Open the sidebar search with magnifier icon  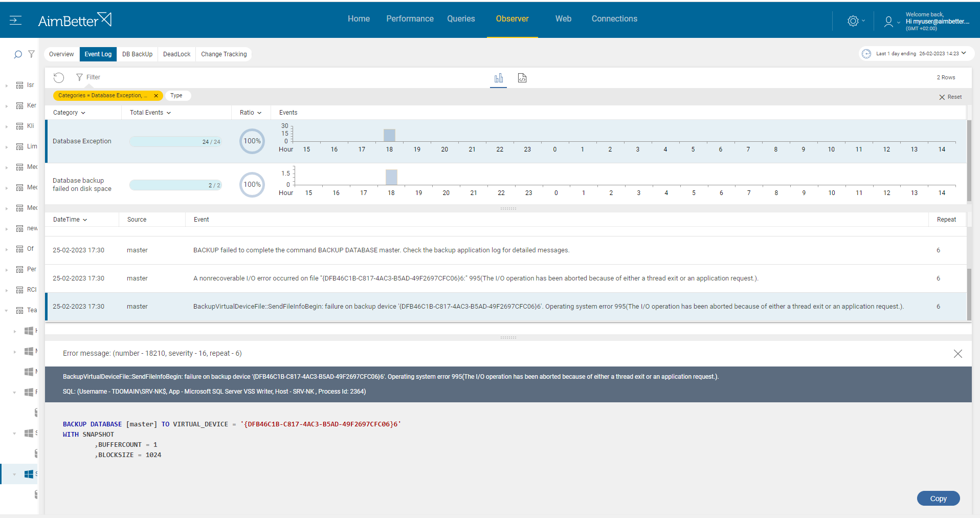pyautogui.click(x=17, y=54)
